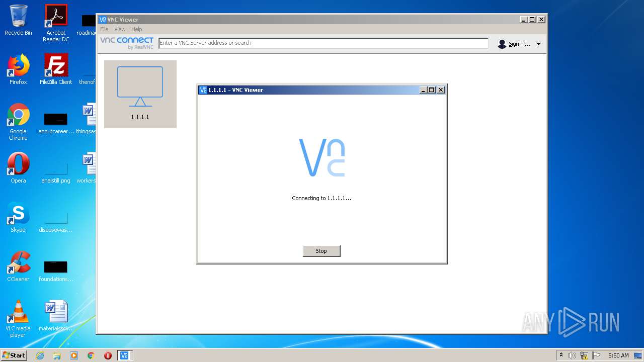Click the clock showing 5:50 AM
Screen dimensions: 644x362
(618, 355)
